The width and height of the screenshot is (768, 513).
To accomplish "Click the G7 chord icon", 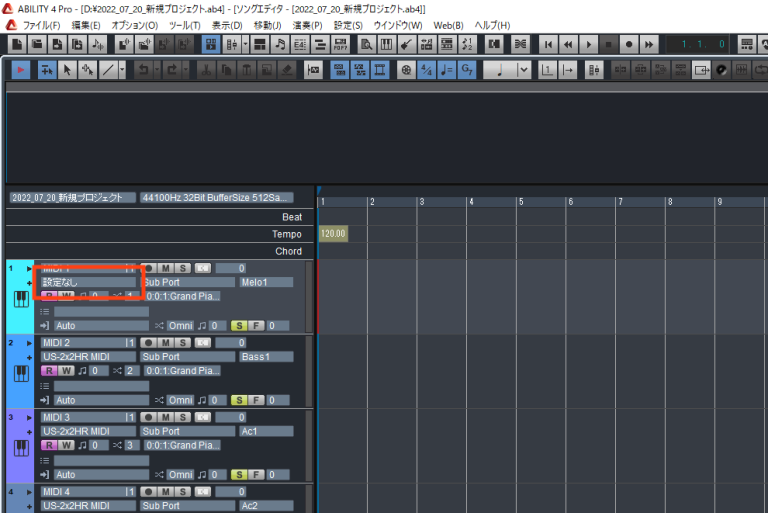I will click(467, 70).
